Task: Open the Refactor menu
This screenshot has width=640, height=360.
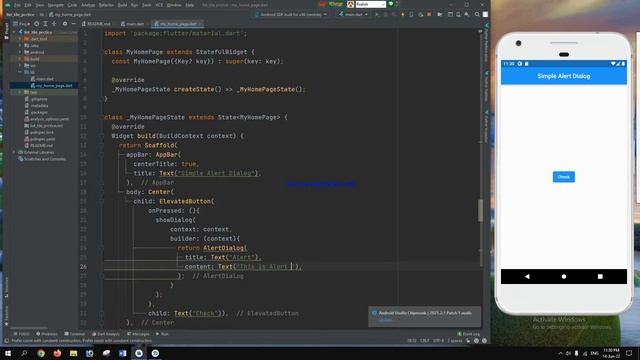Action: tap(106, 5)
